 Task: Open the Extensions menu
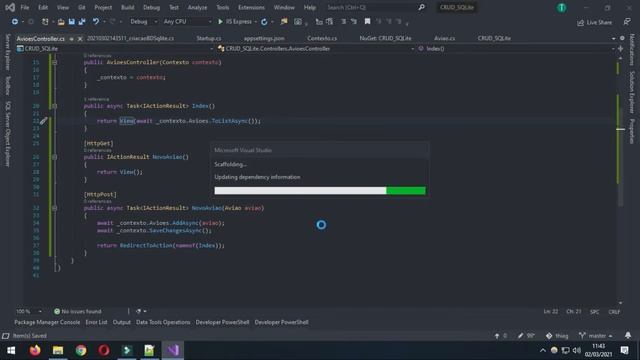251,7
